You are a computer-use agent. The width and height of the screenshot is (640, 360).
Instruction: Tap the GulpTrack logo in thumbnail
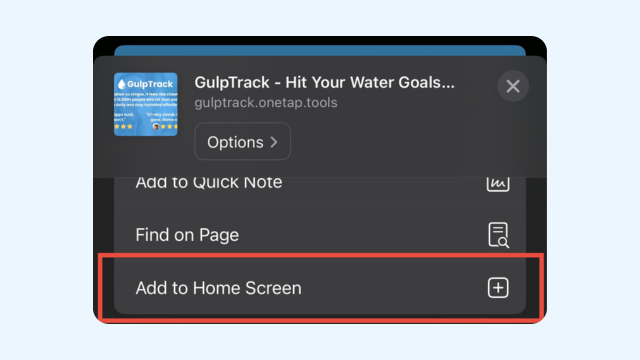[145, 84]
